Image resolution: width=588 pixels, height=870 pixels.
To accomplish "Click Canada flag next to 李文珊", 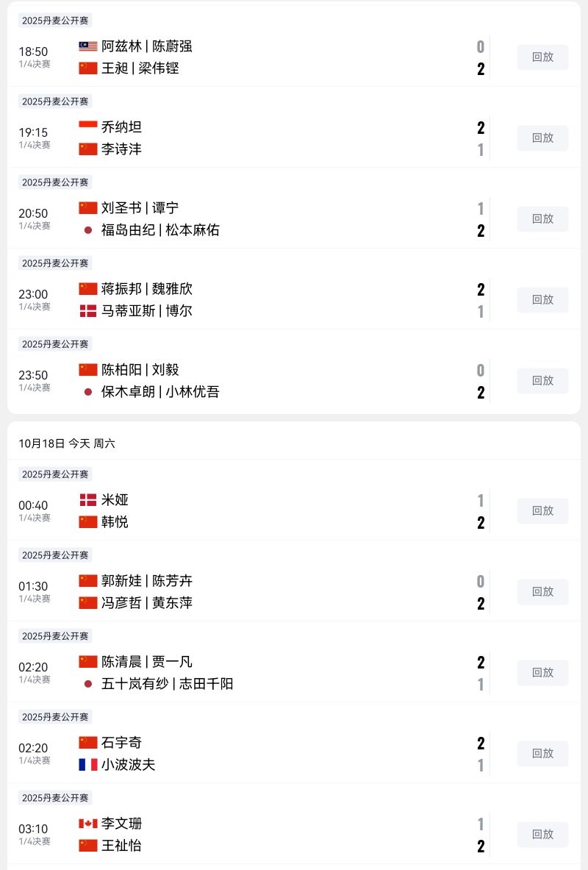I will coord(87,824).
